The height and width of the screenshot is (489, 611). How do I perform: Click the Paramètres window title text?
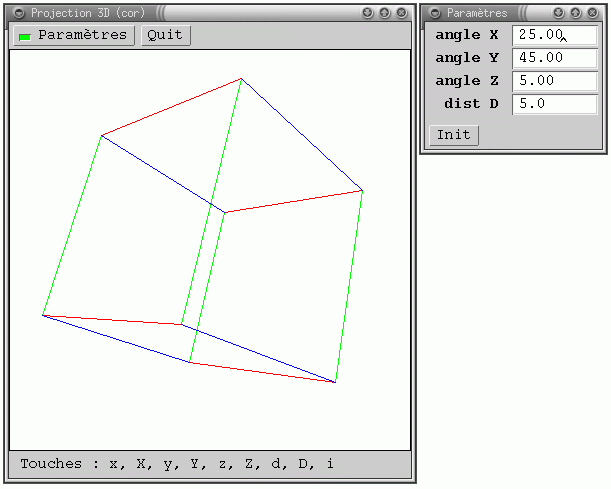(477, 13)
